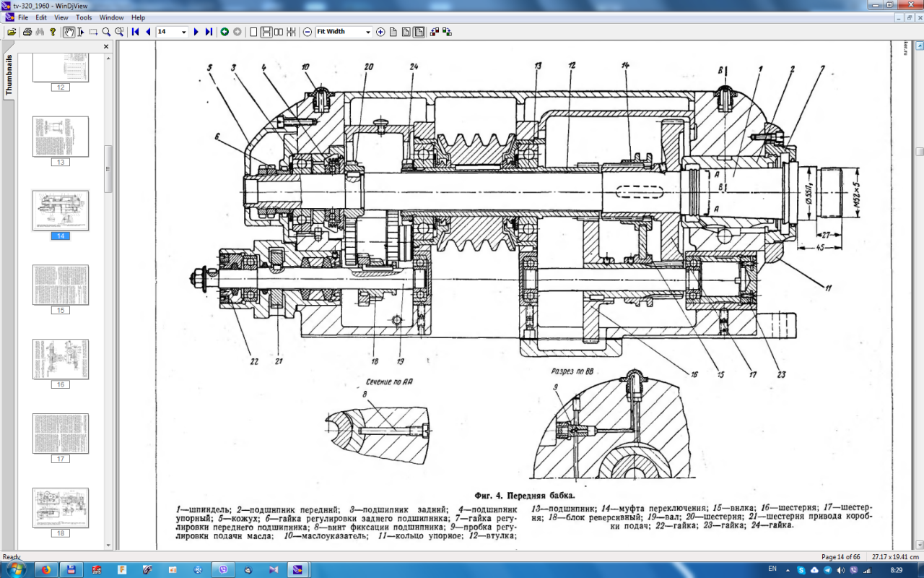Click the grey Forward navigation arrow
Viewport: 924px width, 578px height.
pos(237,32)
